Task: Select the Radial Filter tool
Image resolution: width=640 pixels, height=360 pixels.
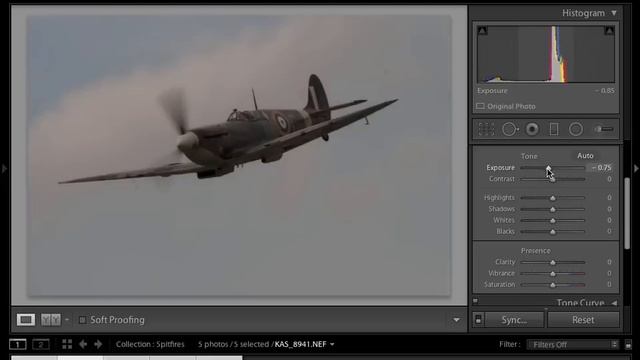Action: pyautogui.click(x=576, y=129)
